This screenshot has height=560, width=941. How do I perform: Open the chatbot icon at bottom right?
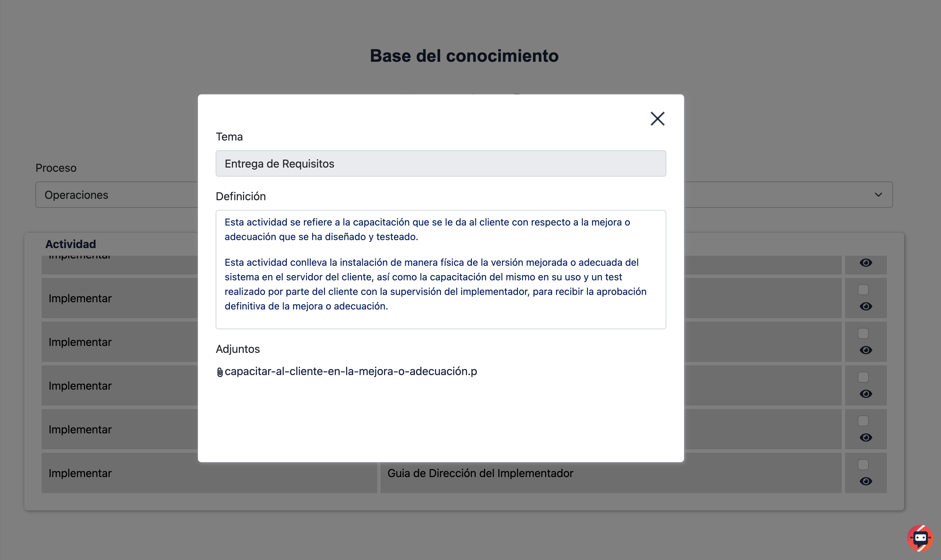pos(920,538)
